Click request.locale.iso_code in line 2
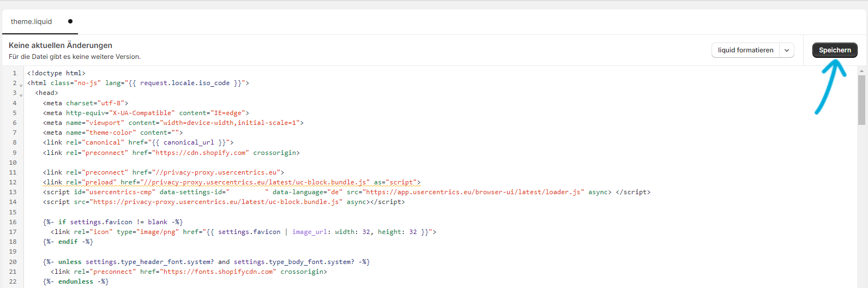The height and width of the screenshot is (288, 868). tap(185, 83)
